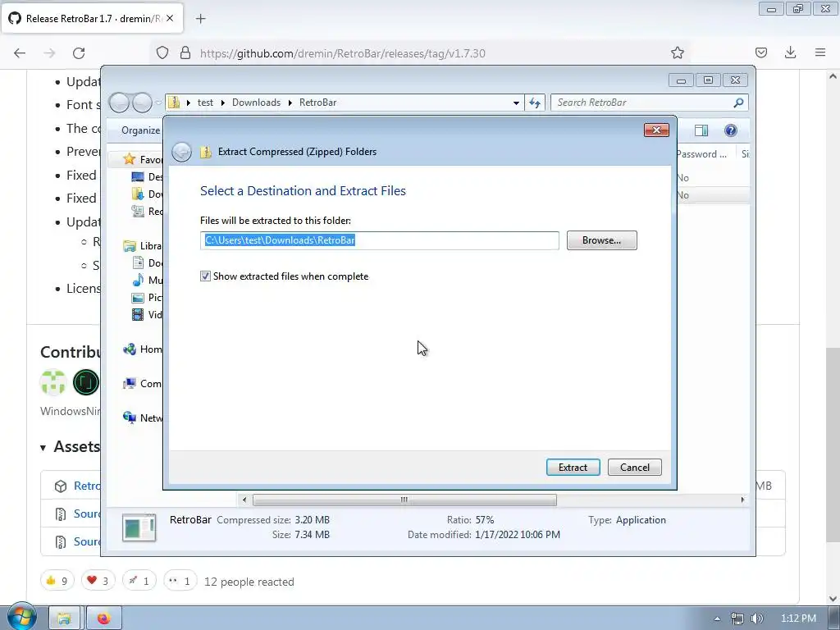Select test in the Explorer breadcrumb
Image resolution: width=840 pixels, height=630 pixels.
click(x=205, y=103)
